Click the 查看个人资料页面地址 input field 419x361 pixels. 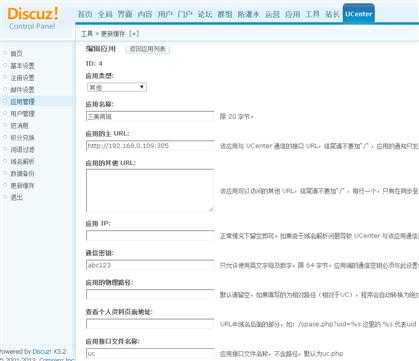[150, 324]
